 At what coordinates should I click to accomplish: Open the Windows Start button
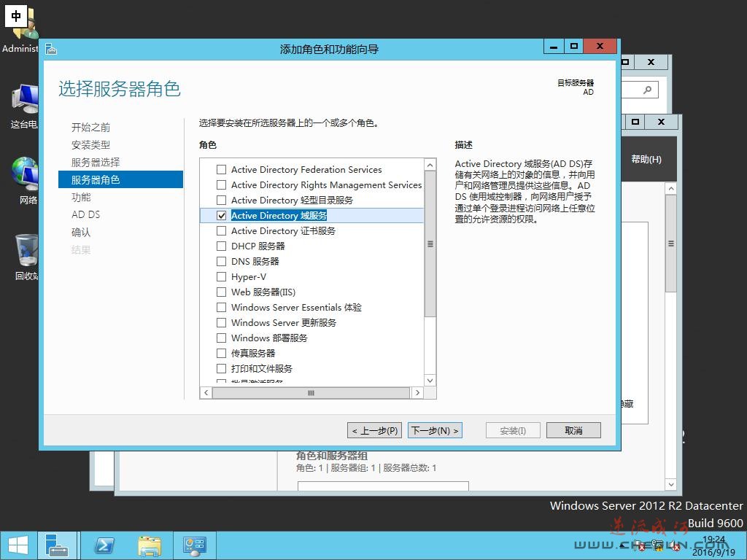coord(18,545)
